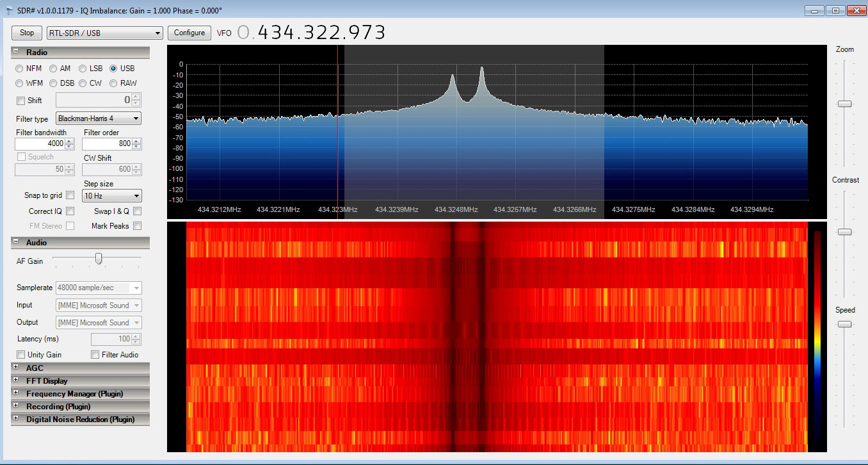868x465 pixels.
Task: Click the Stop button
Action: (x=27, y=33)
